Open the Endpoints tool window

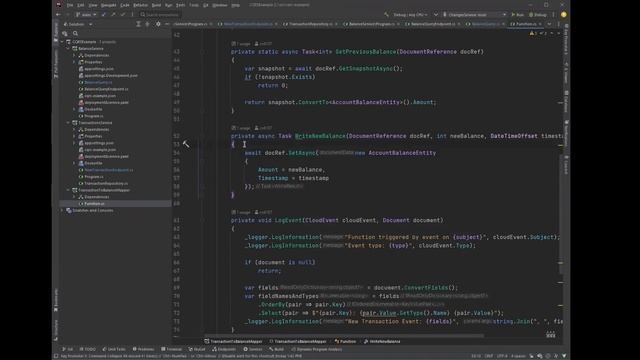click(224, 349)
